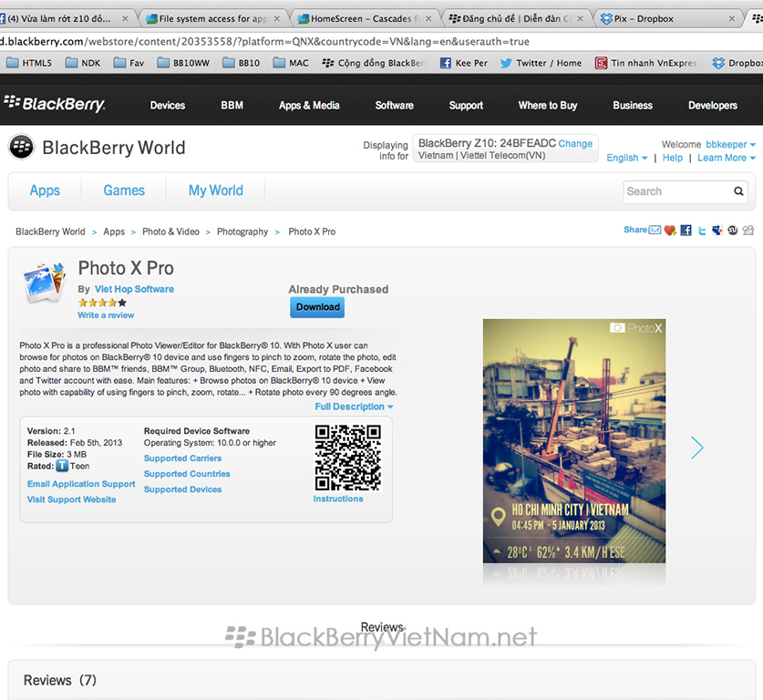Click Change device link
Viewport: 763px width, 700px height.
(575, 143)
